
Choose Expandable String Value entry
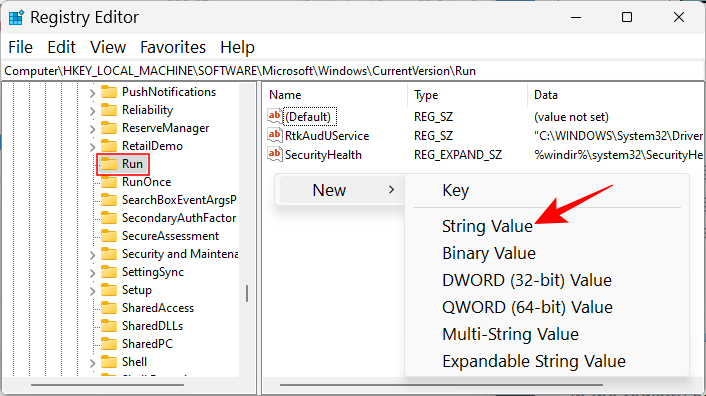(534, 361)
